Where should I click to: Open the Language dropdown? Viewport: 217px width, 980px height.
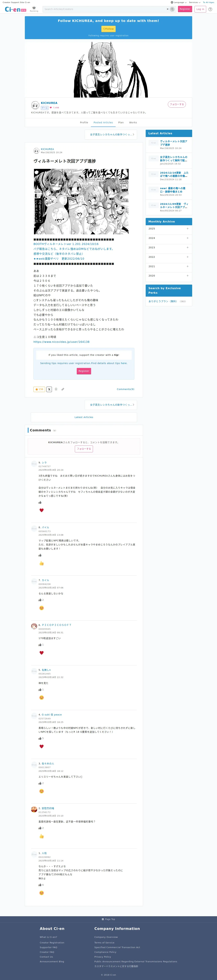178,2
